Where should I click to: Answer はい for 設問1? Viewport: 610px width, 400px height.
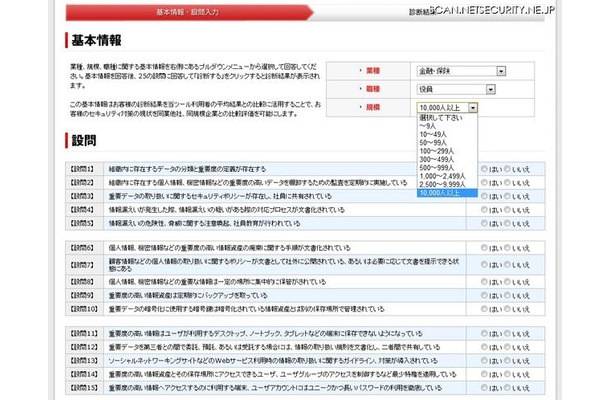point(484,169)
